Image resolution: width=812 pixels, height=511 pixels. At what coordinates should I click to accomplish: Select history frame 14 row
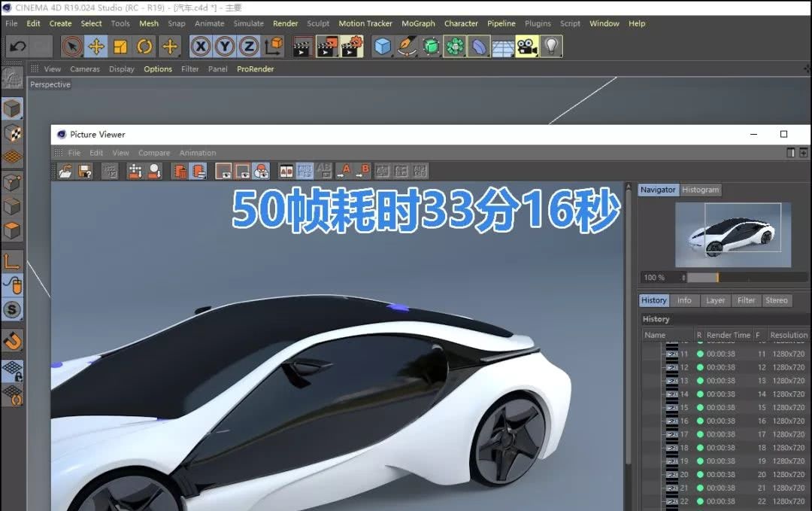(x=725, y=394)
